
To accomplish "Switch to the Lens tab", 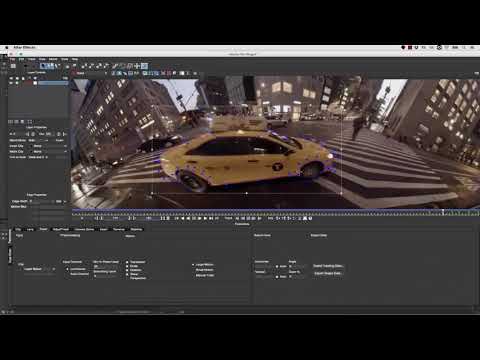I will pos(30,229).
